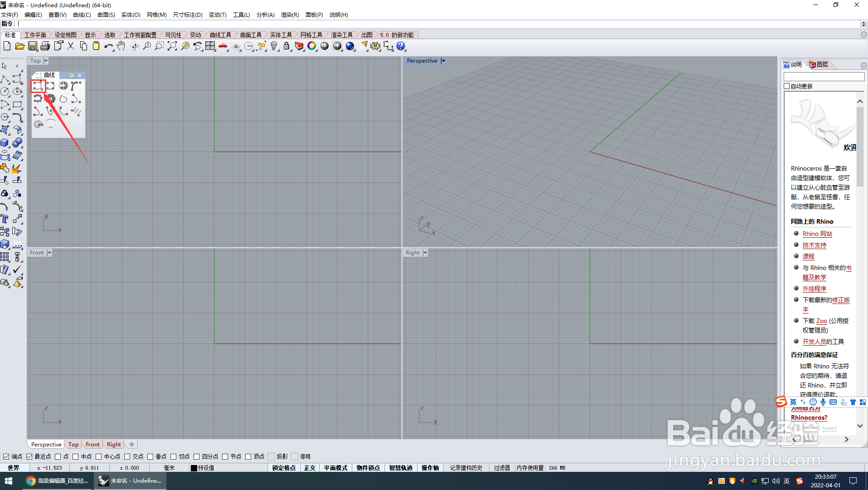The image size is (868, 490).
Task: Select the control point curve tool in 曲线 panel
Action: tap(38, 86)
